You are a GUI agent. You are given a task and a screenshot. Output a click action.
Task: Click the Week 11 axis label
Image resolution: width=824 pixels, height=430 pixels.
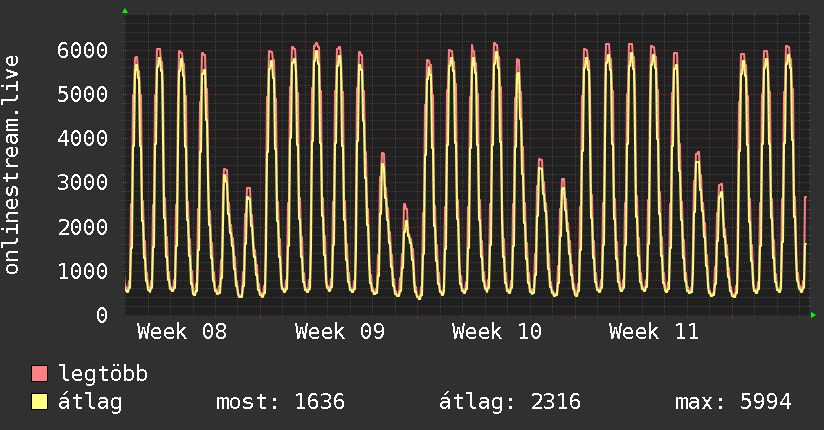pos(654,332)
